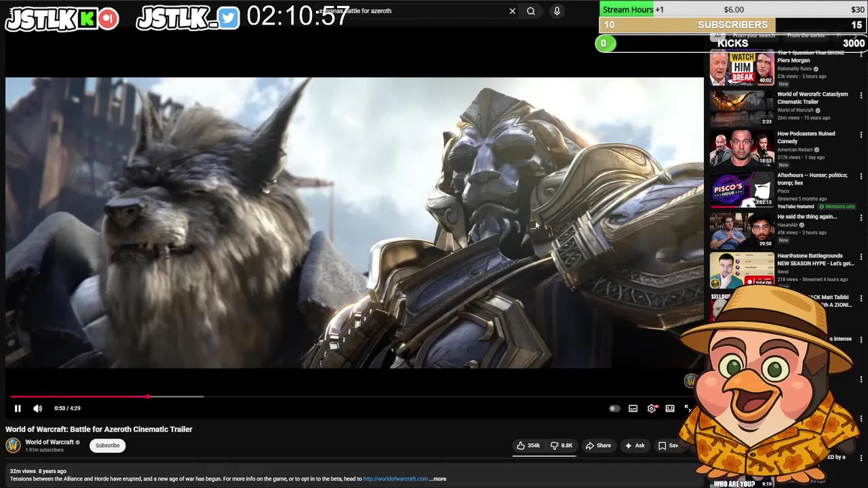The width and height of the screenshot is (868, 488).
Task: Click the red record icon in overlay
Action: pyautogui.click(x=108, y=19)
